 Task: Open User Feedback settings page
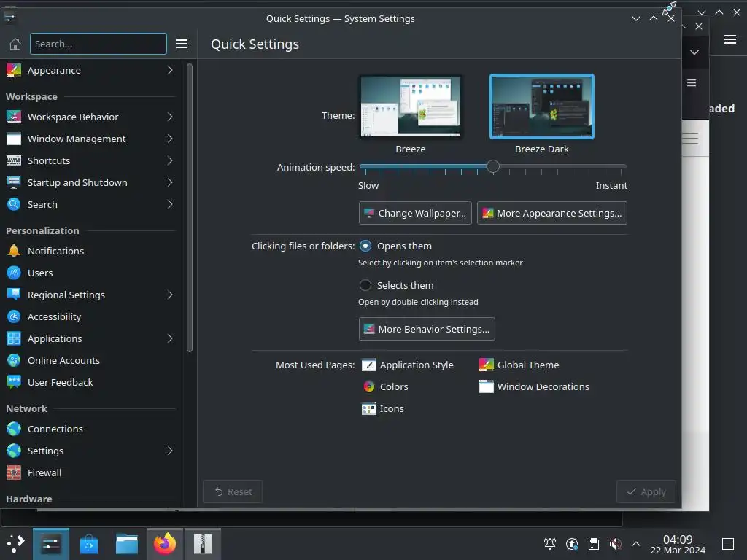click(x=90, y=382)
